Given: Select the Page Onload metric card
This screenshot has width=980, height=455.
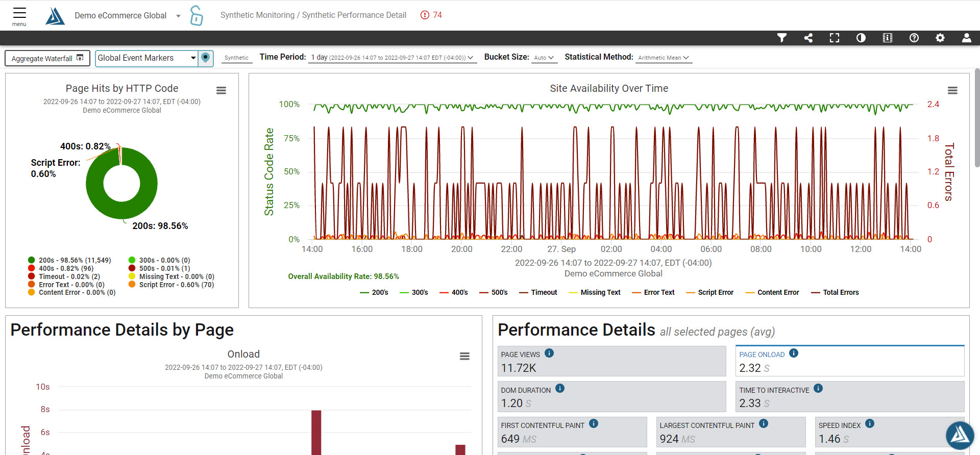Looking at the screenshot, I should pyautogui.click(x=850, y=361).
